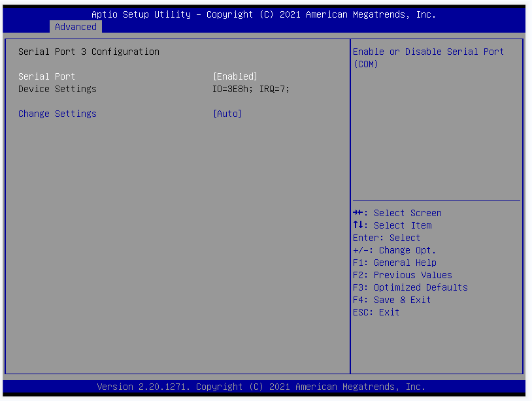Image resolution: width=532 pixels, height=401 pixels.
Task: Choose F4: Save & Exit
Action: pyautogui.click(x=391, y=300)
